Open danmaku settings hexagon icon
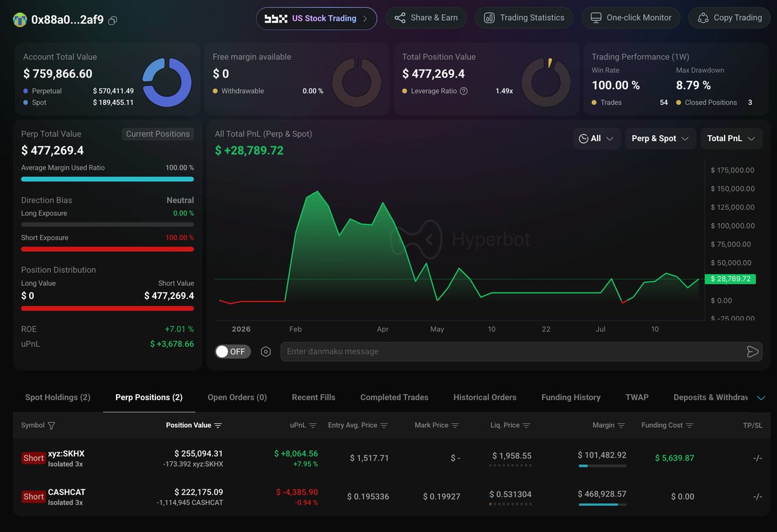Screen dimensions: 777x532 265,351
